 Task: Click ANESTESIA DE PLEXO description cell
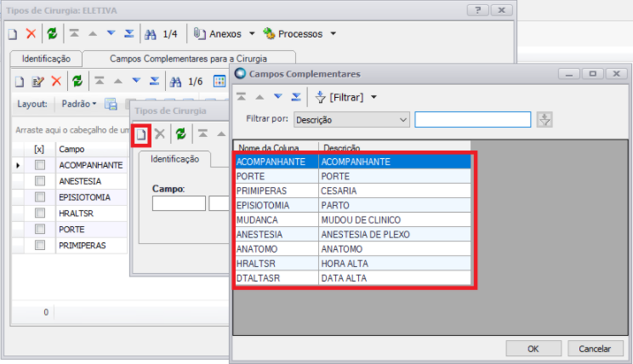tap(395, 235)
